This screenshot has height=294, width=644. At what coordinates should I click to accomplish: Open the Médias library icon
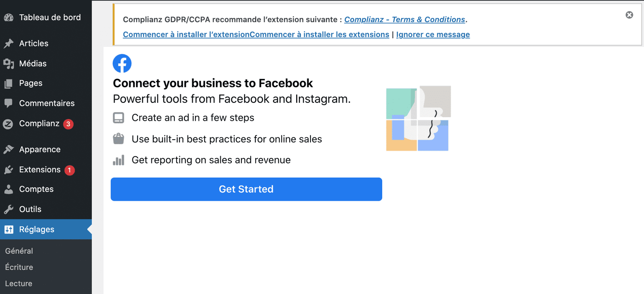8,63
